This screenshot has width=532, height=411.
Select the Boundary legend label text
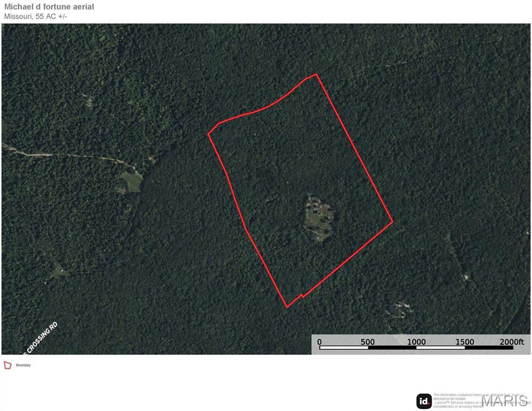24,365
